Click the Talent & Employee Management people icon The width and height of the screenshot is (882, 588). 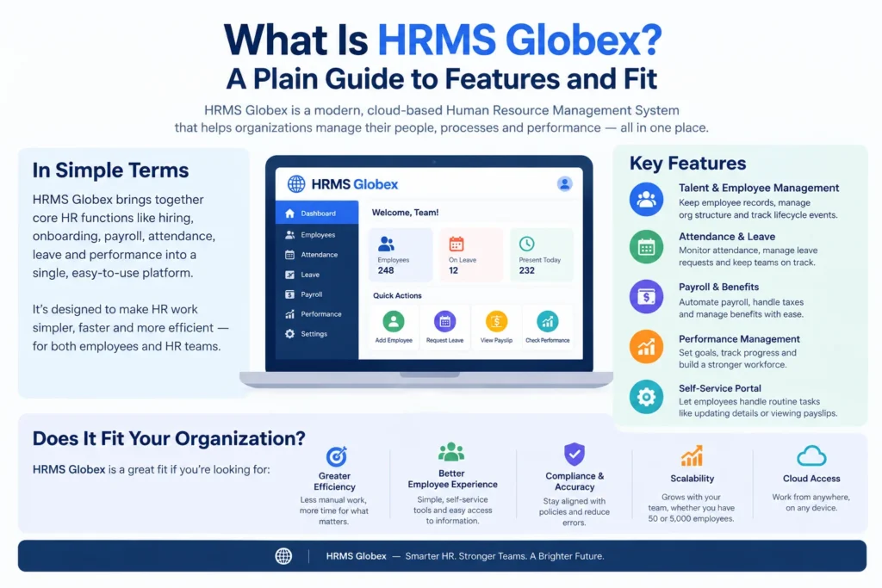[646, 199]
